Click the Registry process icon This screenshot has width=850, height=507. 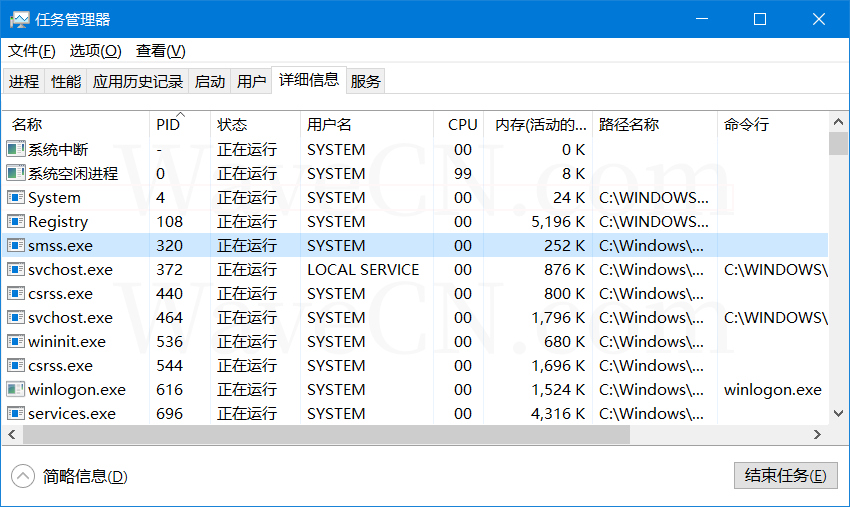(x=16, y=221)
